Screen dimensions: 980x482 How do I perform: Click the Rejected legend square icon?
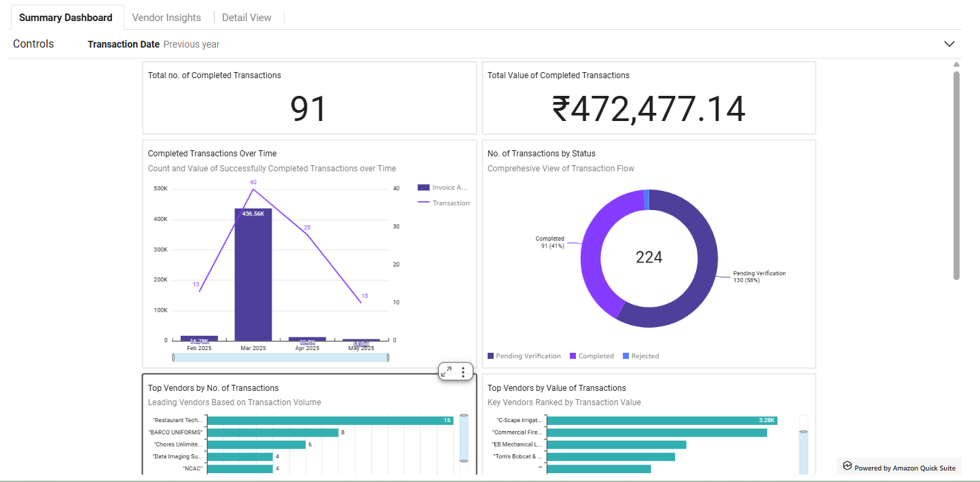(x=626, y=356)
